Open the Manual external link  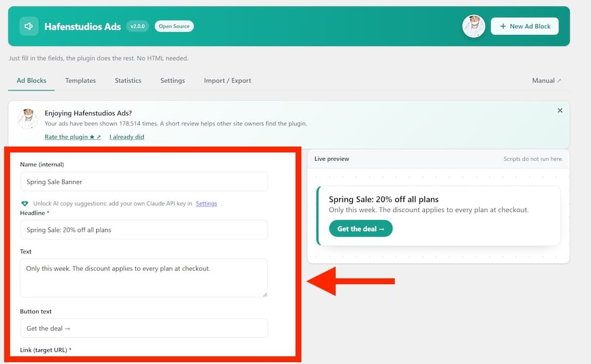point(546,80)
